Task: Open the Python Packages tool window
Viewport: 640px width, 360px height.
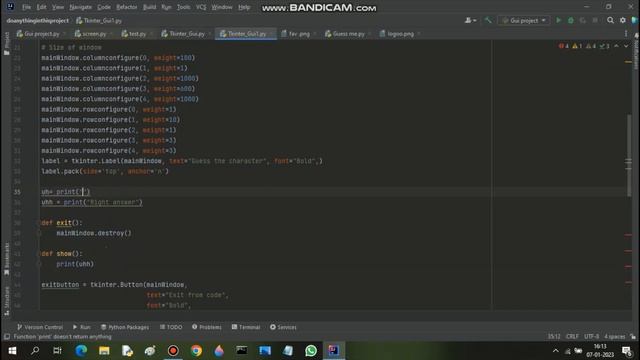Action: click(125, 327)
